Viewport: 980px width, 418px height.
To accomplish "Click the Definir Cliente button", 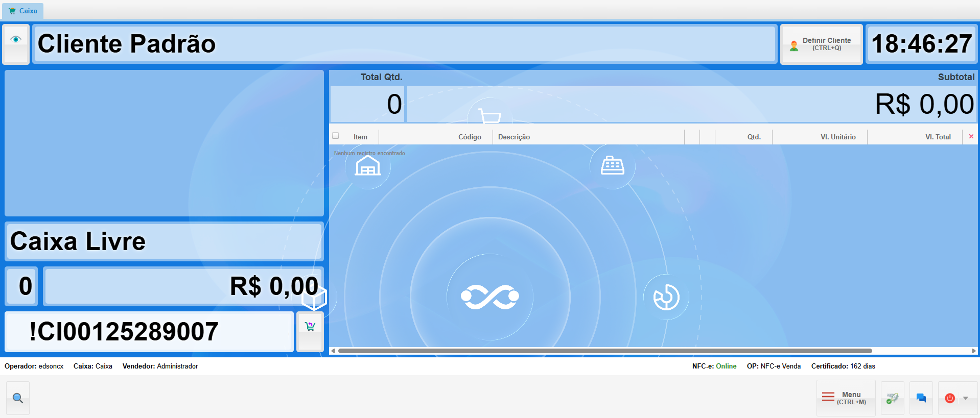I will point(821,44).
